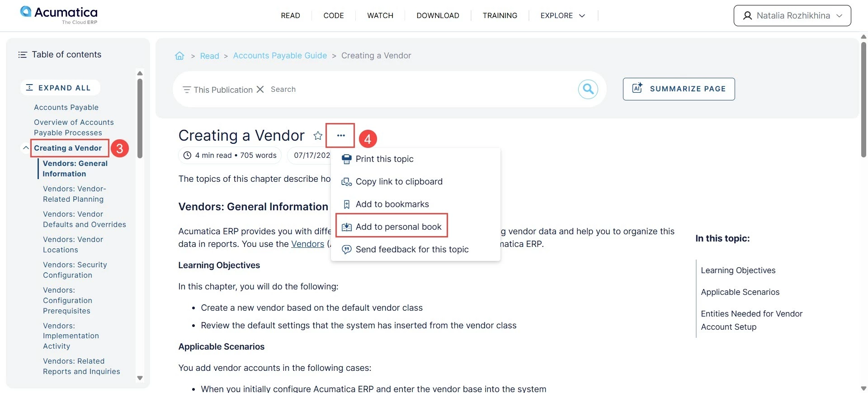Choose Print this topic
The height and width of the screenshot is (393, 868).
(x=415, y=159)
